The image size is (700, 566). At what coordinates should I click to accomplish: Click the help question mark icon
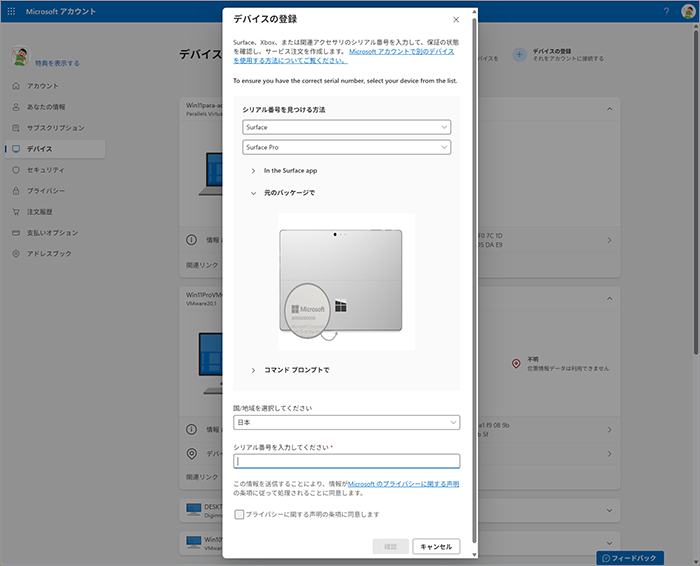[666, 11]
